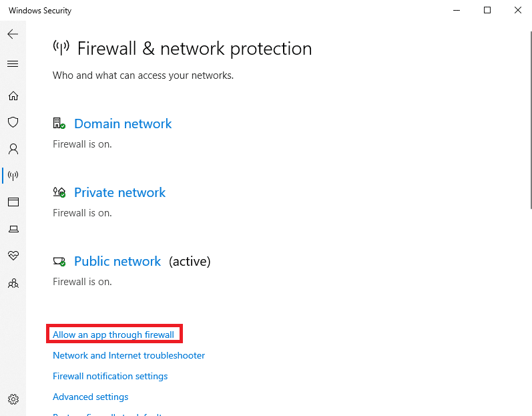Open Private network settings

point(119,193)
